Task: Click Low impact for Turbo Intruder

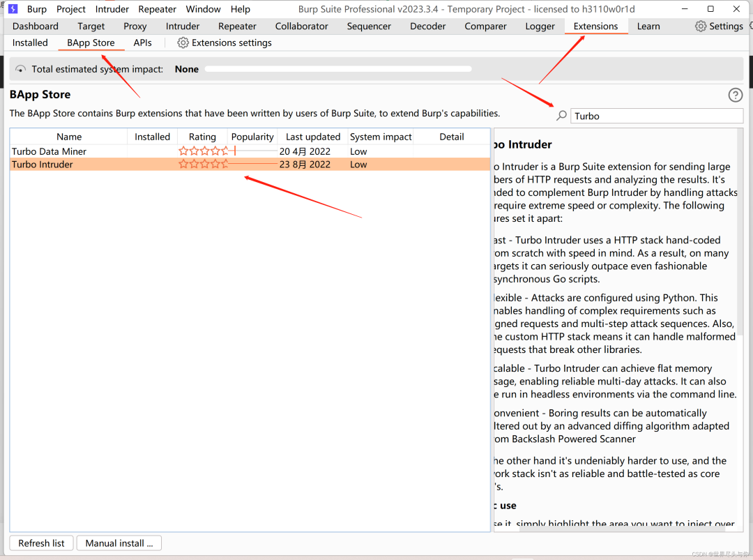Action: [x=358, y=165]
